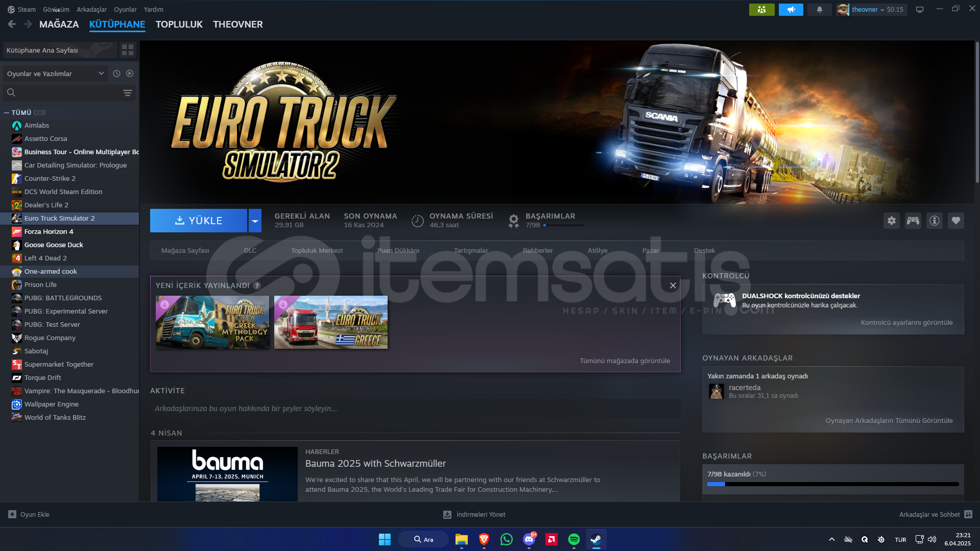Click the help question mark icon
This screenshot has width=980, height=551.
tap(257, 285)
